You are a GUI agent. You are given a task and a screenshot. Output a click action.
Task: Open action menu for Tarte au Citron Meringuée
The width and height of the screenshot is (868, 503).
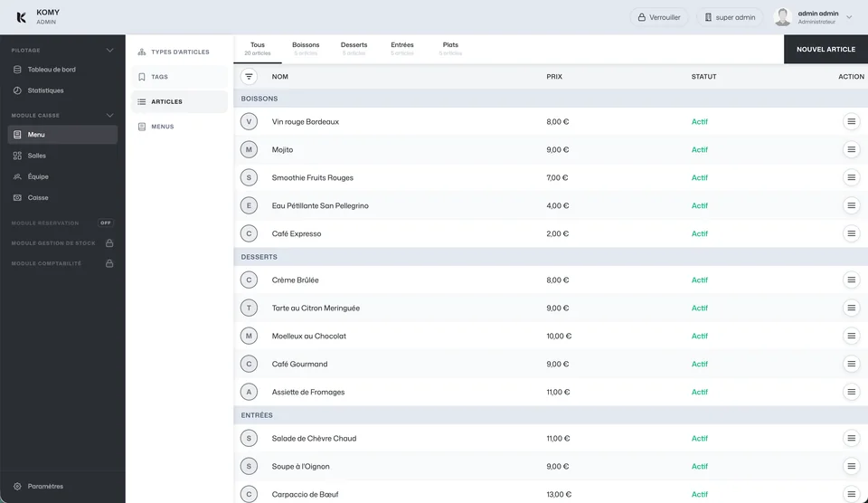[x=852, y=308]
